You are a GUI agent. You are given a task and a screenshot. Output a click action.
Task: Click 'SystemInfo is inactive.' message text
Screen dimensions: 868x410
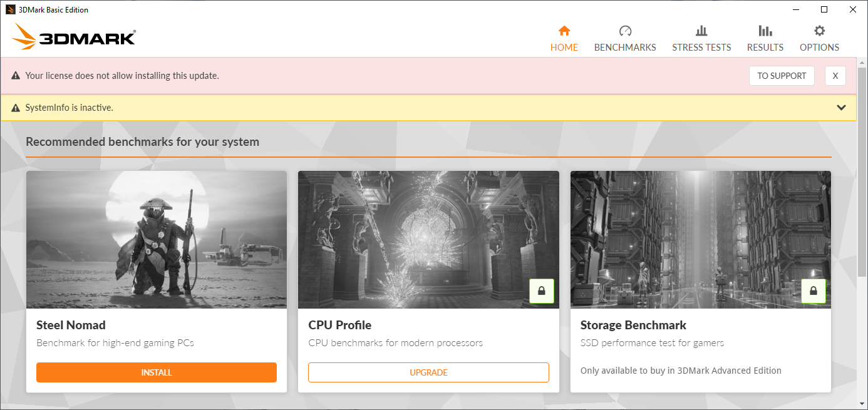click(69, 108)
